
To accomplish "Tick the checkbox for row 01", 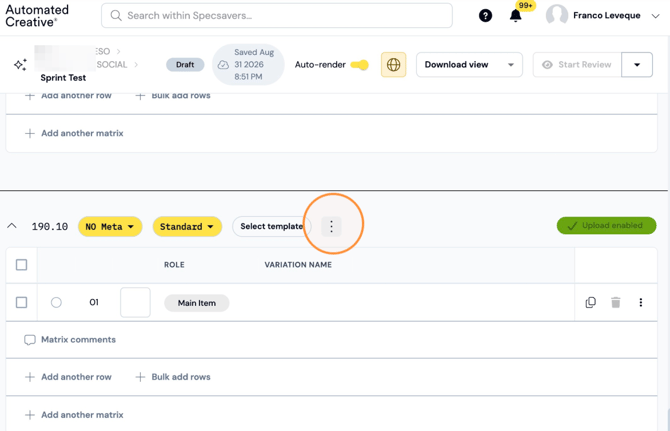I will tap(21, 302).
